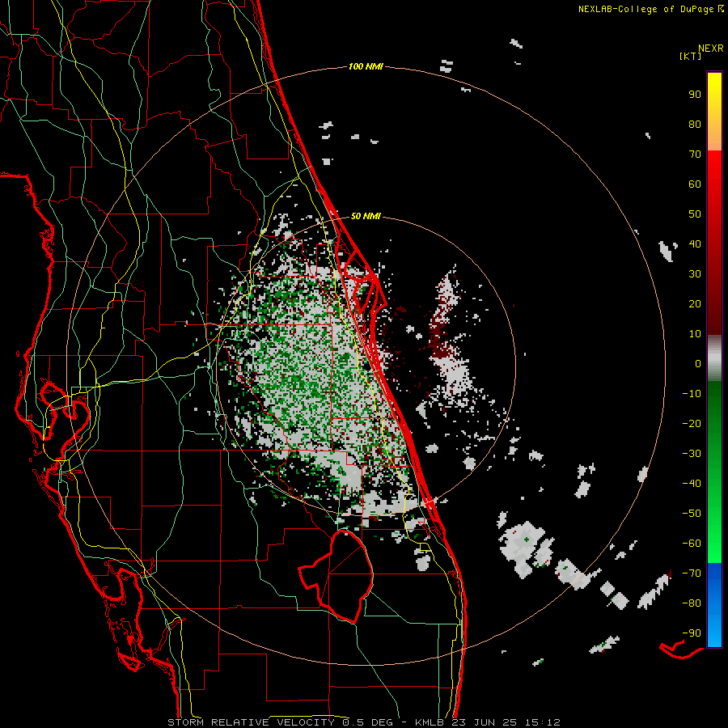Click the NEXLAB-College of DuPage title text

tap(645, 9)
